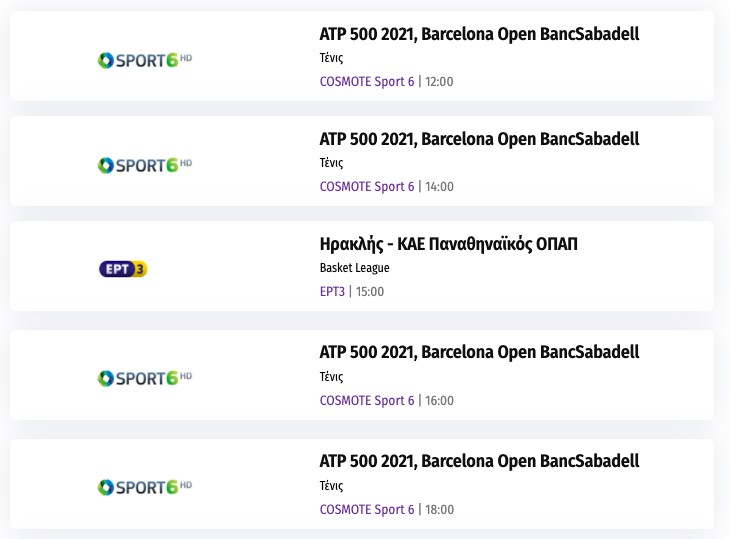The image size is (730, 539).
Task: Click the Τένις label in the 14:00 listing
Action: [331, 163]
